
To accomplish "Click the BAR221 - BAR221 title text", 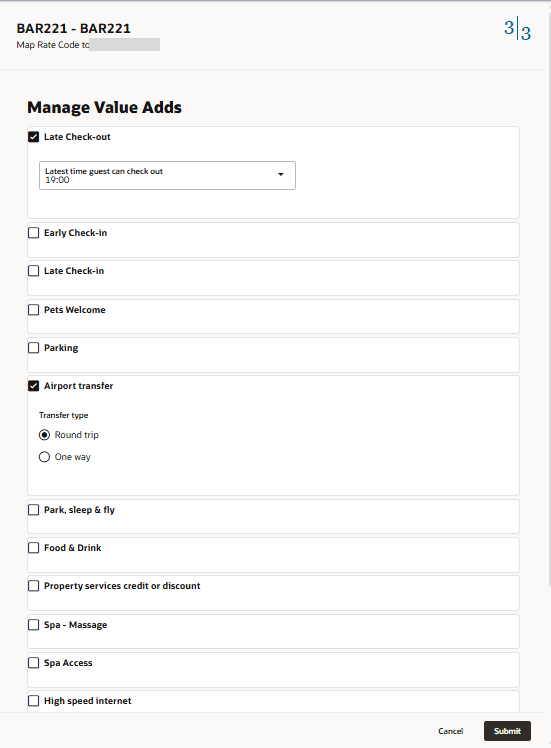I will point(73,29).
